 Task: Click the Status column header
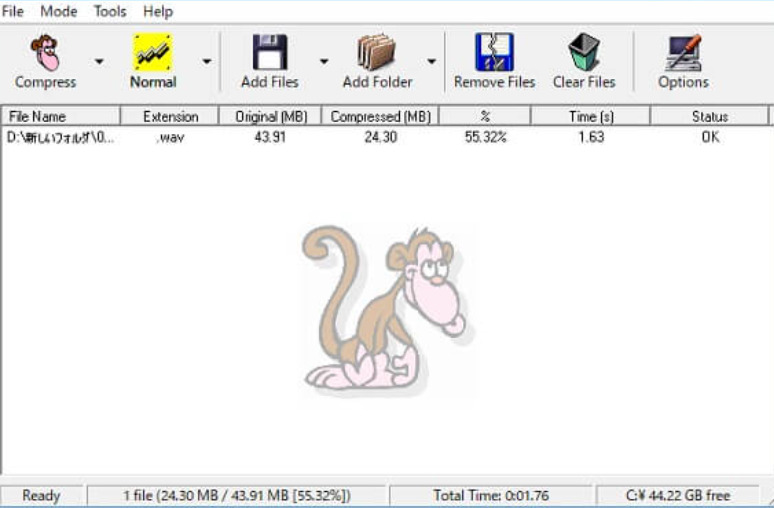(x=710, y=117)
